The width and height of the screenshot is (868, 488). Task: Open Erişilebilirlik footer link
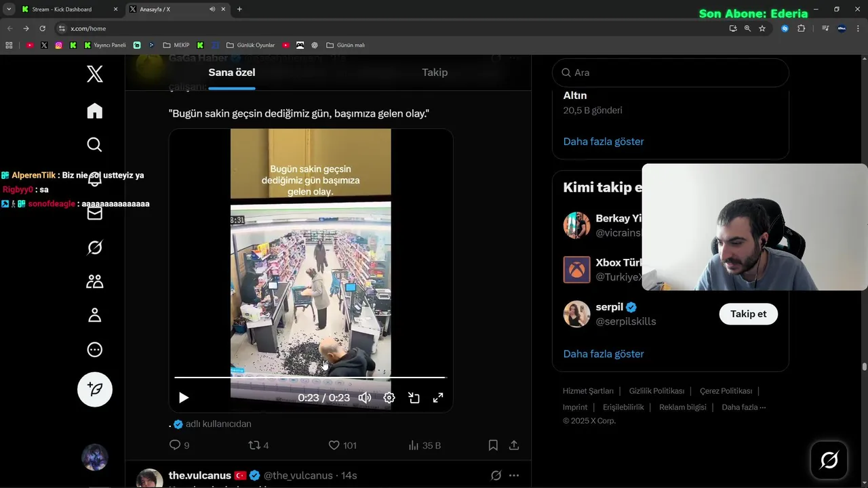pos(623,407)
